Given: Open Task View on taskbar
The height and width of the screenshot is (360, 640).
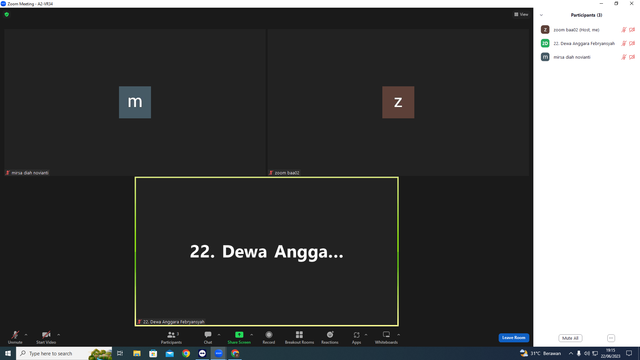Looking at the screenshot, I should [x=120, y=353].
